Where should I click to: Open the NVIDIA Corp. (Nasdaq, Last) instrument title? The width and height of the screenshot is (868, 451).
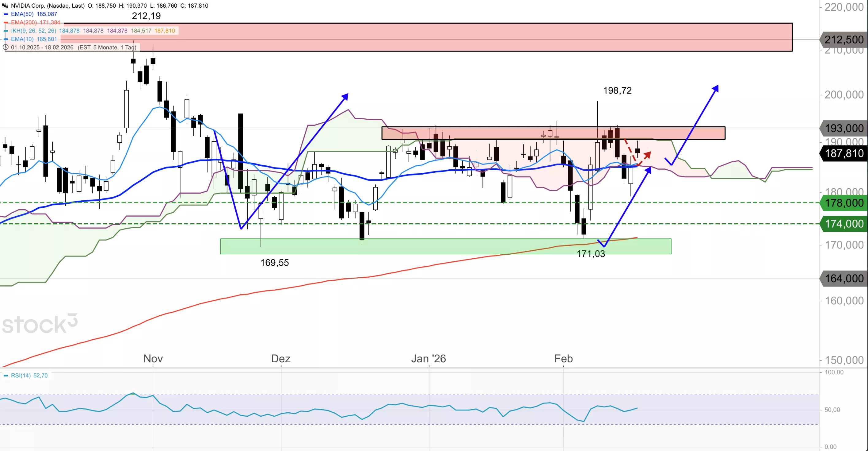48,6
